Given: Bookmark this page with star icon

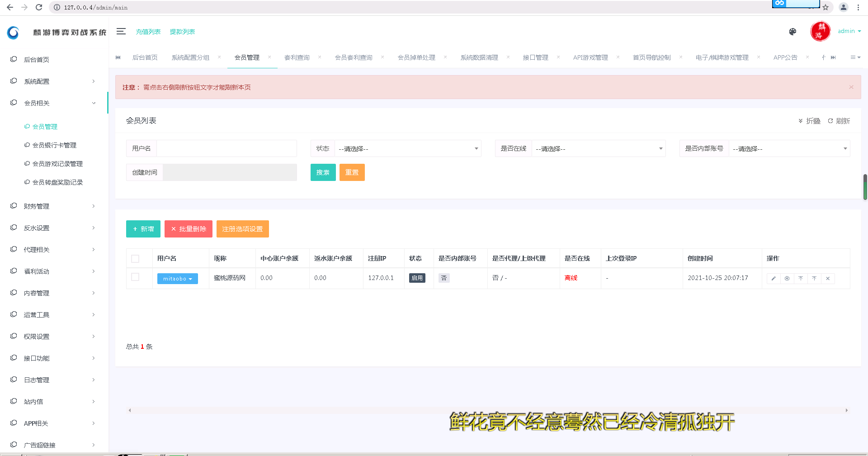Looking at the screenshot, I should click(x=826, y=7).
